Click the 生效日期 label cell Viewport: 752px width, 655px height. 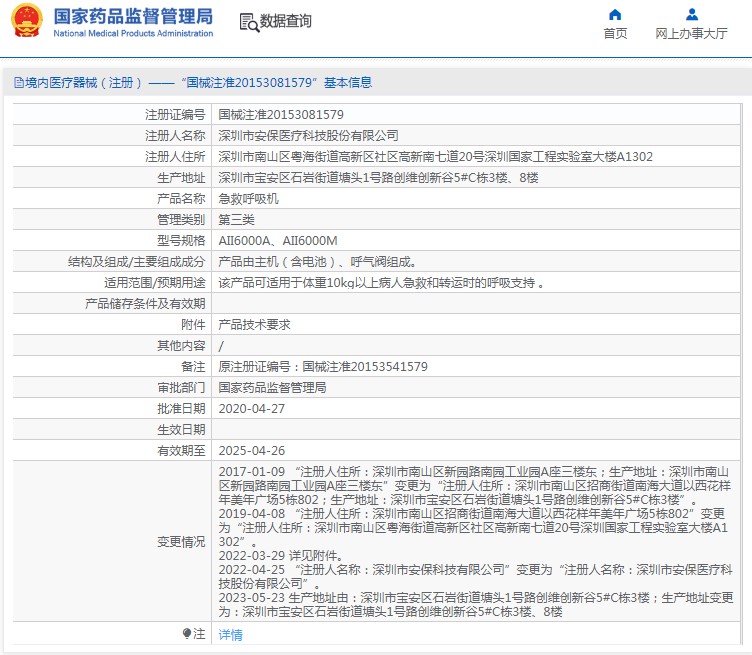(x=112, y=430)
